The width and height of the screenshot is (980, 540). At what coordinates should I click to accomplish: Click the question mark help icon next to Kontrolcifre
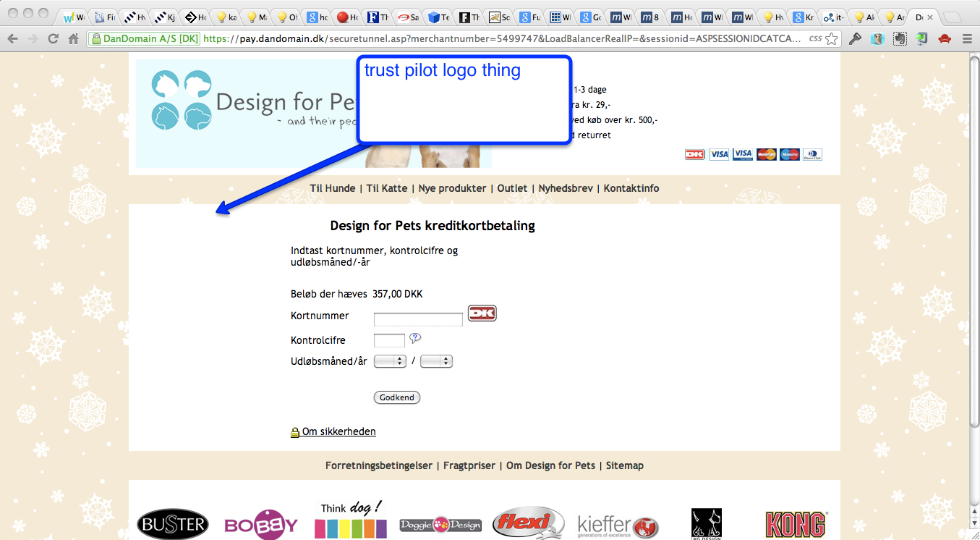point(415,338)
